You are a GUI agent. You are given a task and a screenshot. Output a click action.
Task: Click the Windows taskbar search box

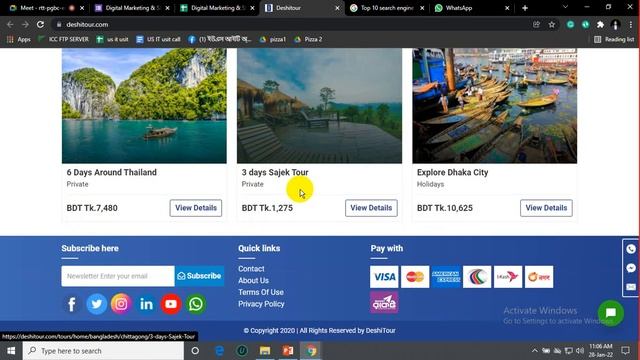coord(103,351)
